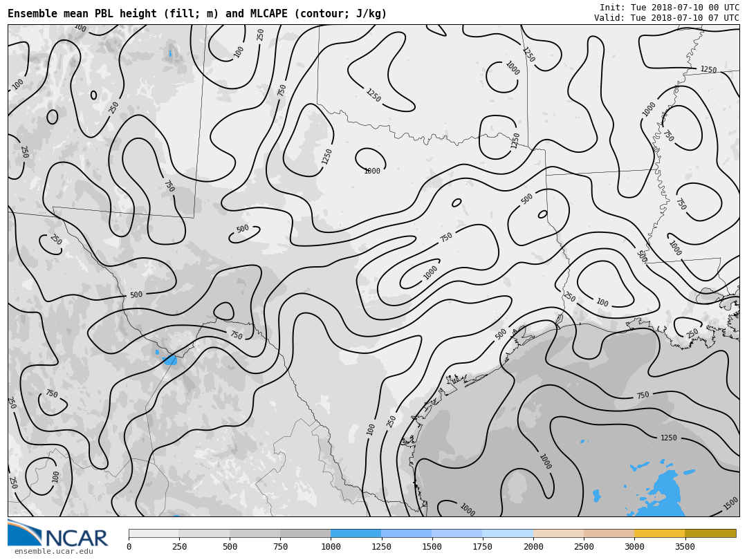Pick the 1250–1500 blue colorbar segment
Screen dimensions: 747x560
407,533
